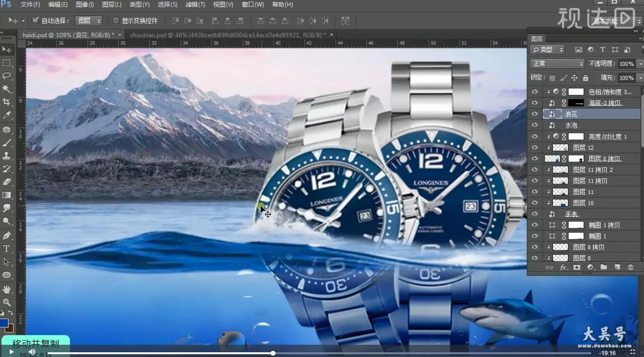Viewport: 644px width, 357px height.
Task: Open layer filter 类型 dropdown
Action: pos(547,49)
